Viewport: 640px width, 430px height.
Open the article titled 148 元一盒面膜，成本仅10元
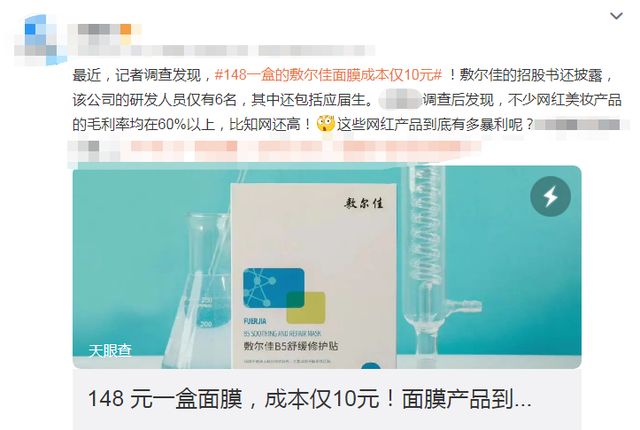309,399
